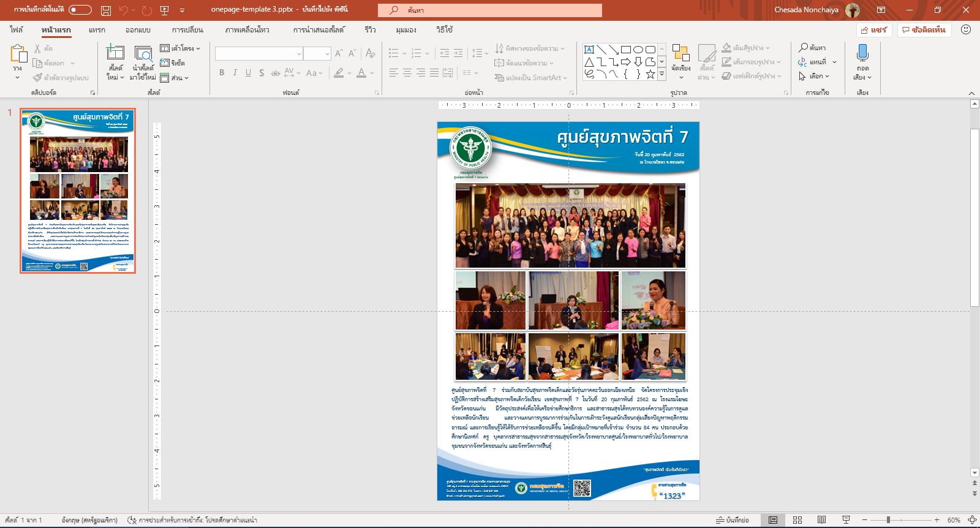Open the ข้อคิดเห็น (Comments) pane button

click(x=923, y=29)
